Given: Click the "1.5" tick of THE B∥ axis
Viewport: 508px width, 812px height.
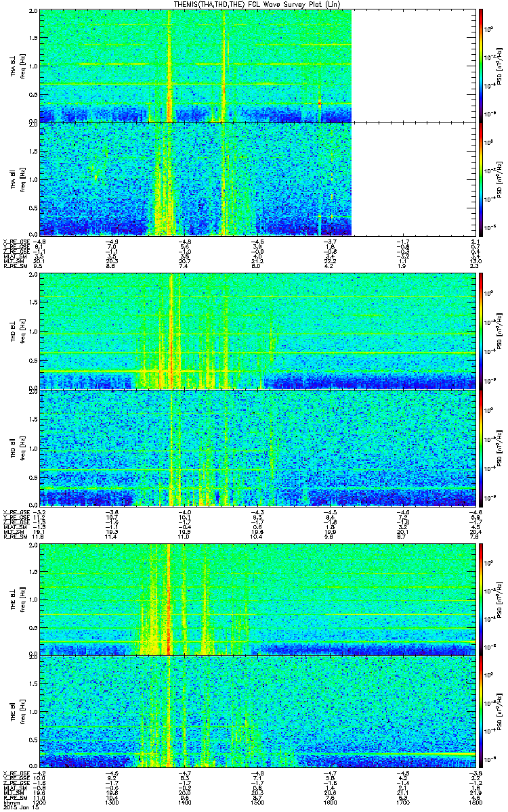Looking at the screenshot, I should [x=33, y=685].
